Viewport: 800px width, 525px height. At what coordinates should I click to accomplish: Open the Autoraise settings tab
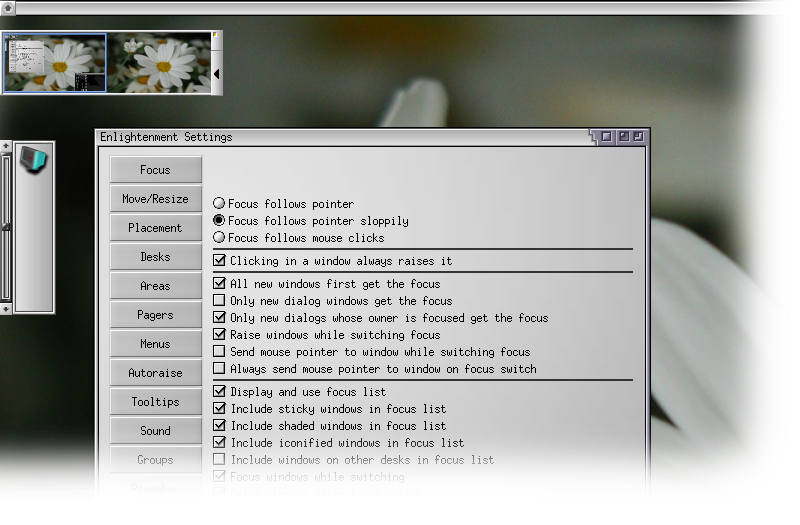[x=156, y=373]
